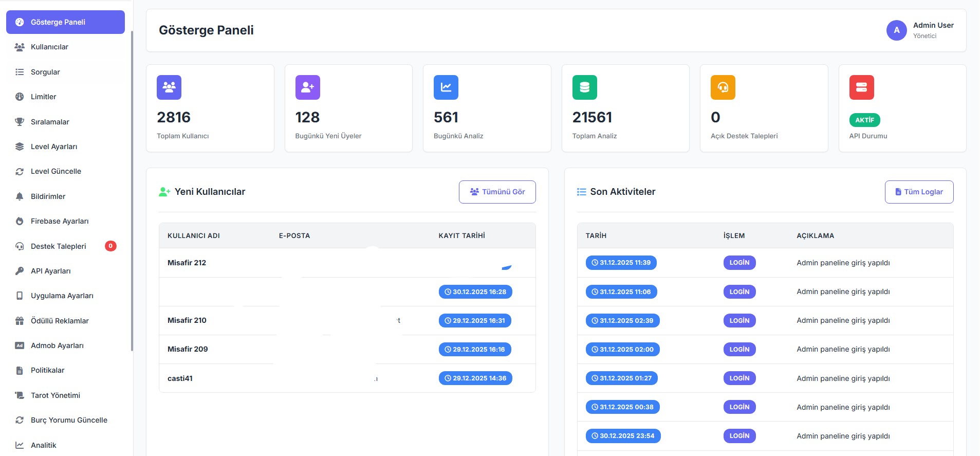Click the Bugünkü Yeni Üyeler add-user icon
This screenshot has width=980, height=456.
click(x=307, y=87)
